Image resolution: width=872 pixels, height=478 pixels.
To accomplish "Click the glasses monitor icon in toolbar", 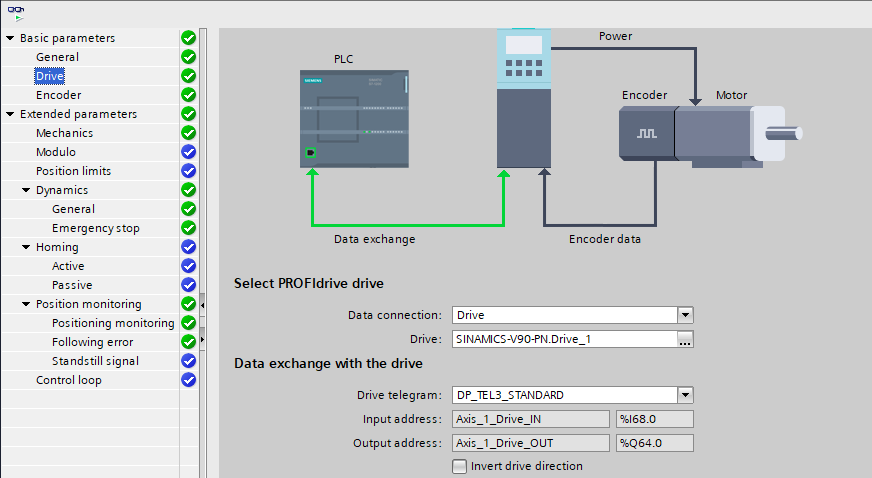I will (x=16, y=13).
